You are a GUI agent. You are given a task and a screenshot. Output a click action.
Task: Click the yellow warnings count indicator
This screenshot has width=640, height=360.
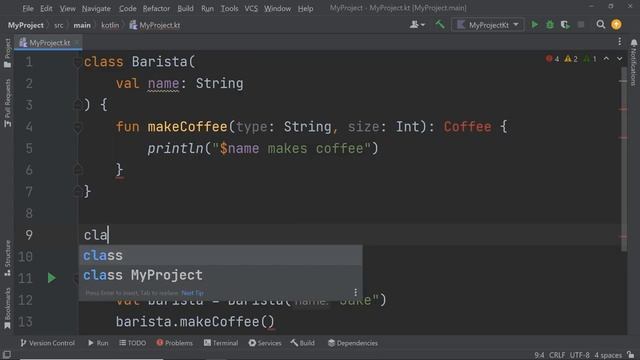571,59
